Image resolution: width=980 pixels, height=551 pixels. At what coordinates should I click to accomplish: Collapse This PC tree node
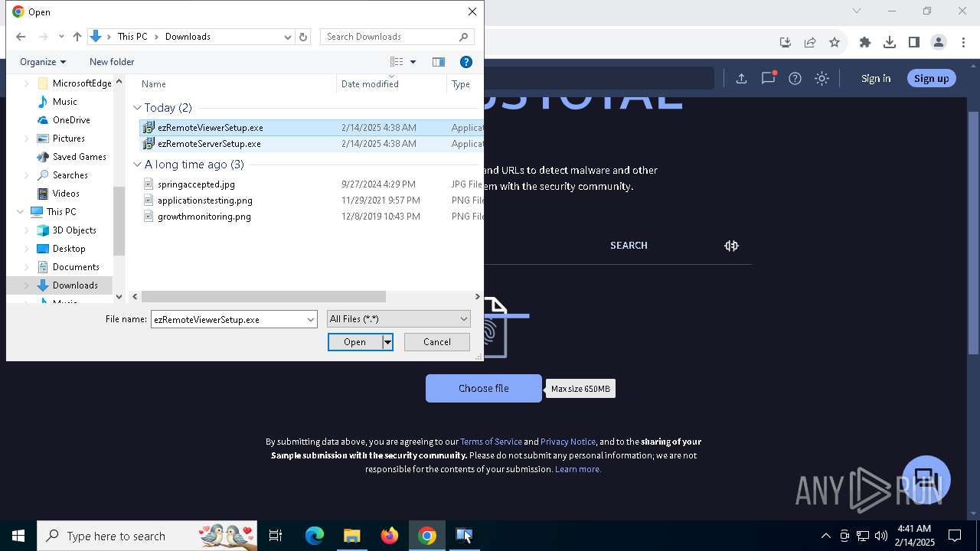(20, 212)
